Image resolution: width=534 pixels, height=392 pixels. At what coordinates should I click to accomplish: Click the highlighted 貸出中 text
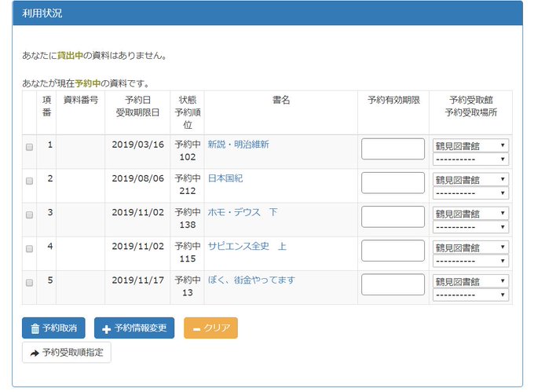click(70, 55)
